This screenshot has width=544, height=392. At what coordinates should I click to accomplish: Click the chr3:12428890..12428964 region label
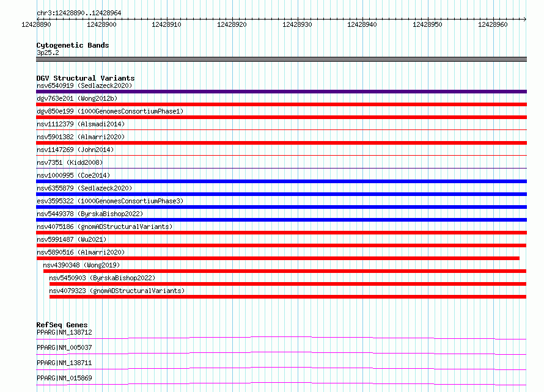click(79, 13)
